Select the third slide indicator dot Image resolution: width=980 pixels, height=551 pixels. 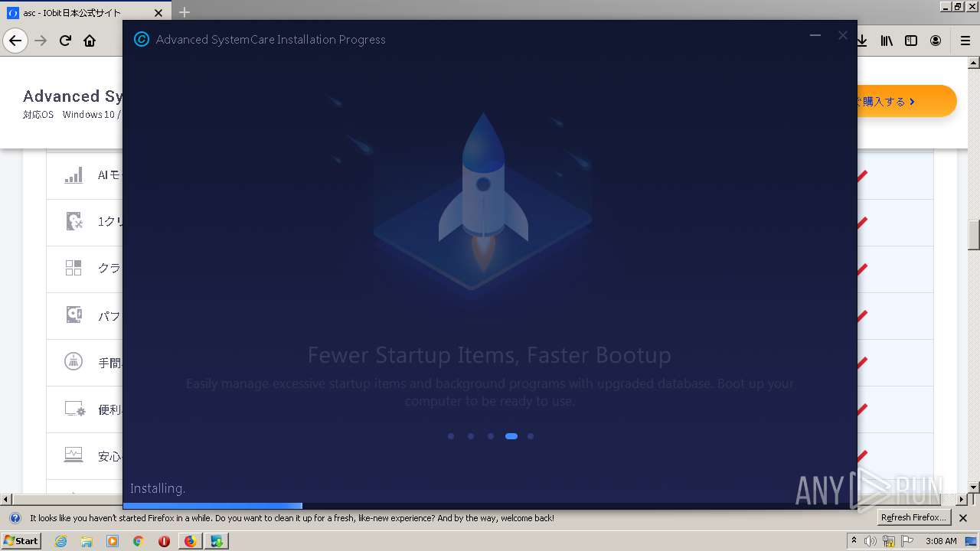[x=491, y=436]
